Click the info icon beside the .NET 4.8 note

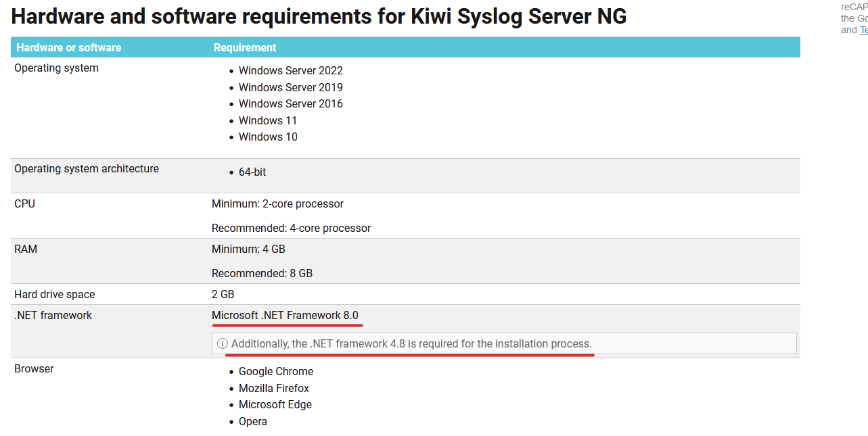(x=223, y=343)
